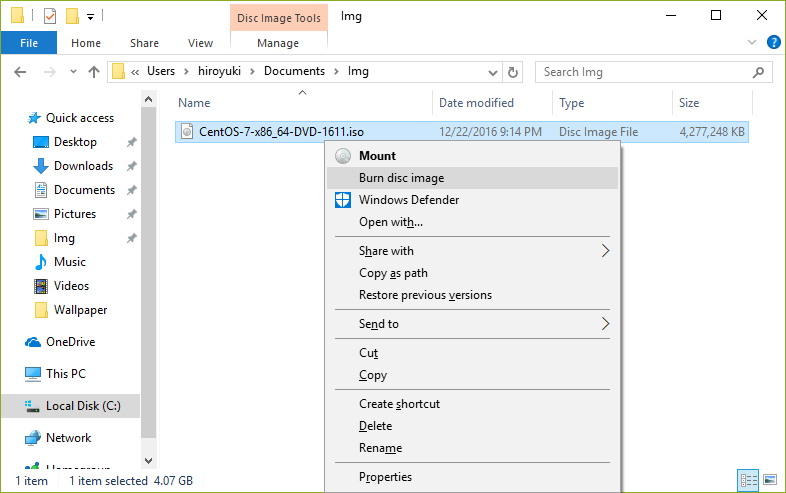
Task: Choose Rename in context menu
Action: (x=472, y=448)
